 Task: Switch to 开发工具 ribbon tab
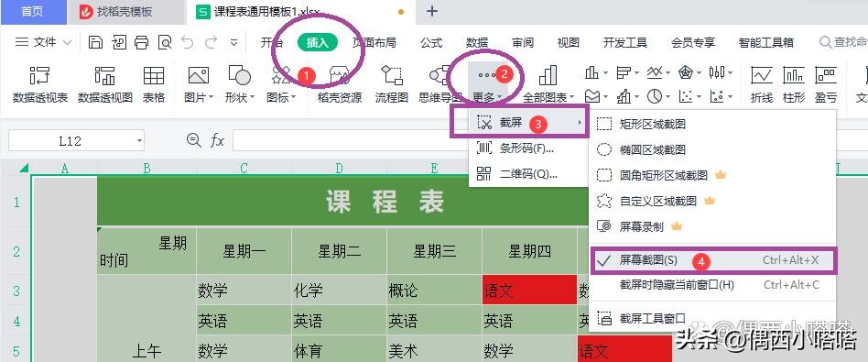click(625, 43)
